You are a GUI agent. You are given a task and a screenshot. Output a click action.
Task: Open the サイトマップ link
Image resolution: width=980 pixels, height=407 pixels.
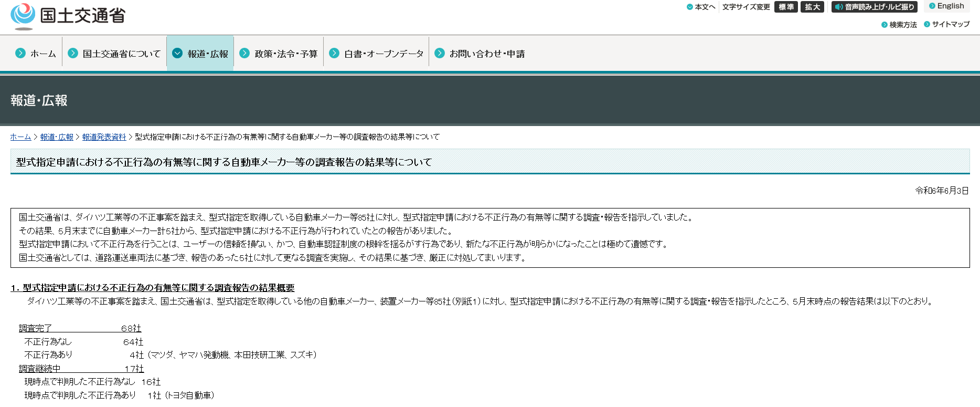(x=951, y=24)
